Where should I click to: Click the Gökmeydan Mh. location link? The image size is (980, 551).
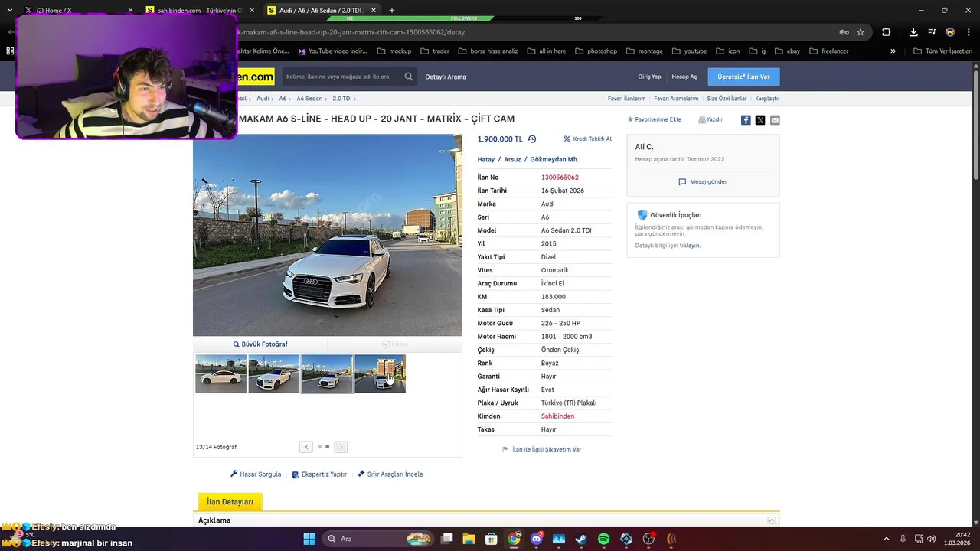click(x=554, y=160)
